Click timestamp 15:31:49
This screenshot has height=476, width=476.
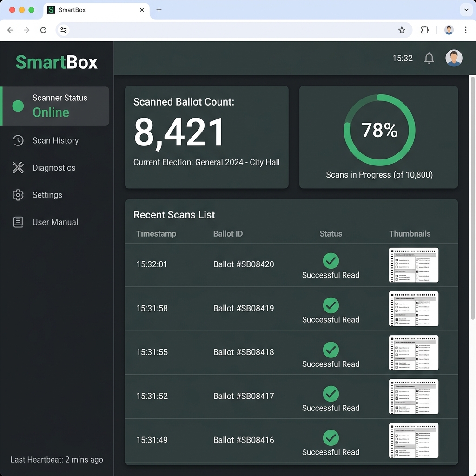pyautogui.click(x=152, y=440)
